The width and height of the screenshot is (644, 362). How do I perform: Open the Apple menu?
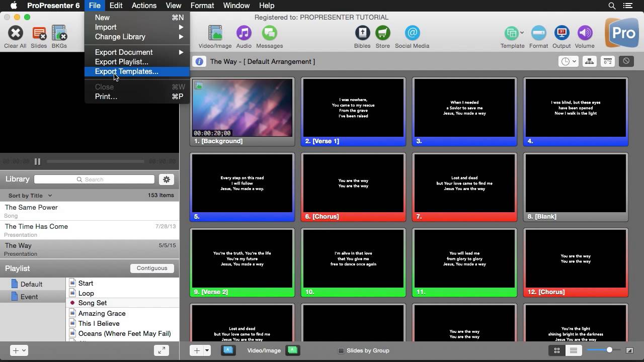[x=14, y=6]
